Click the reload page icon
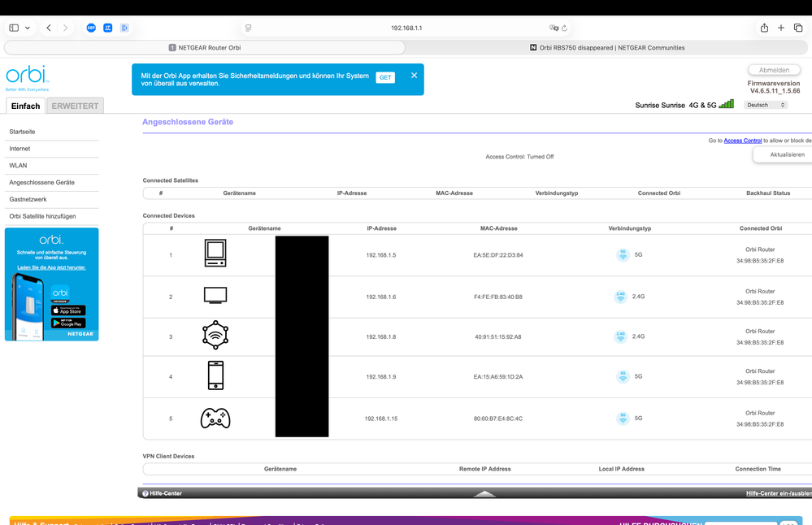 (564, 28)
